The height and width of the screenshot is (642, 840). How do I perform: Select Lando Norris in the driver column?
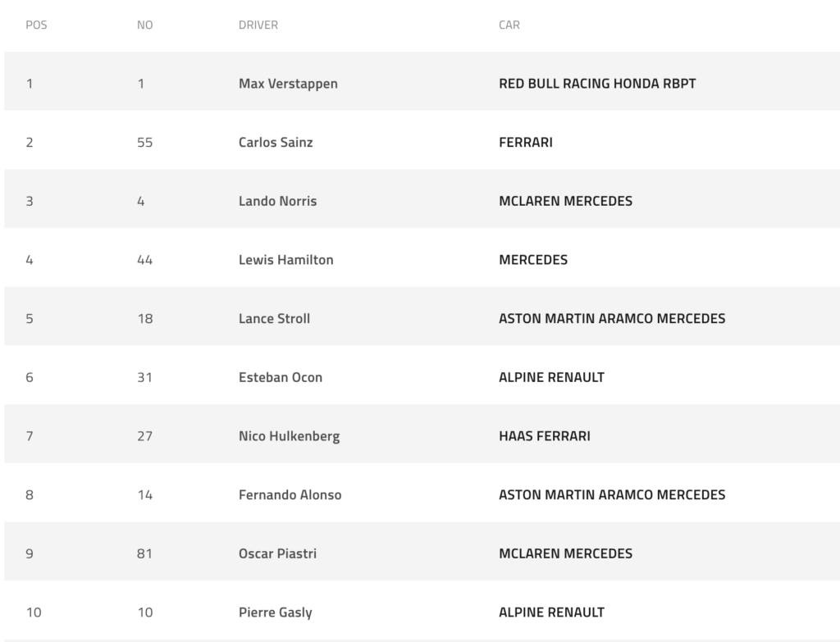click(277, 201)
